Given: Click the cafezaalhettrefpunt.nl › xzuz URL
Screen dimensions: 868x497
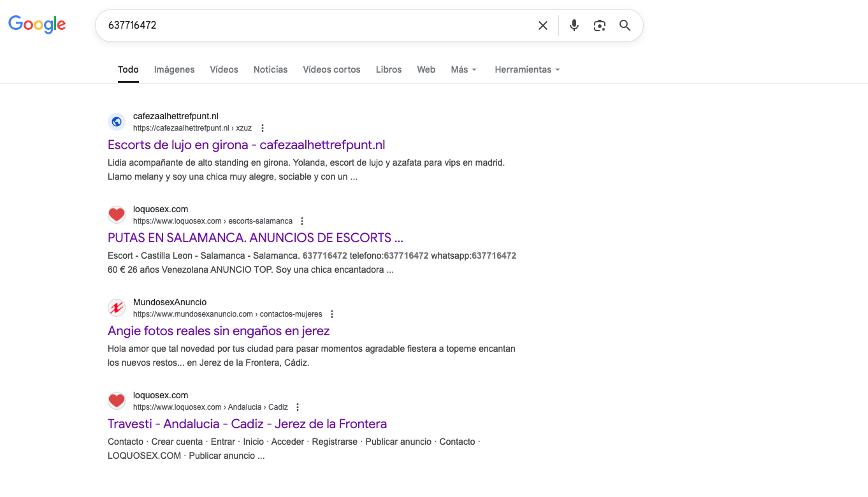Looking at the screenshot, I should [192, 128].
